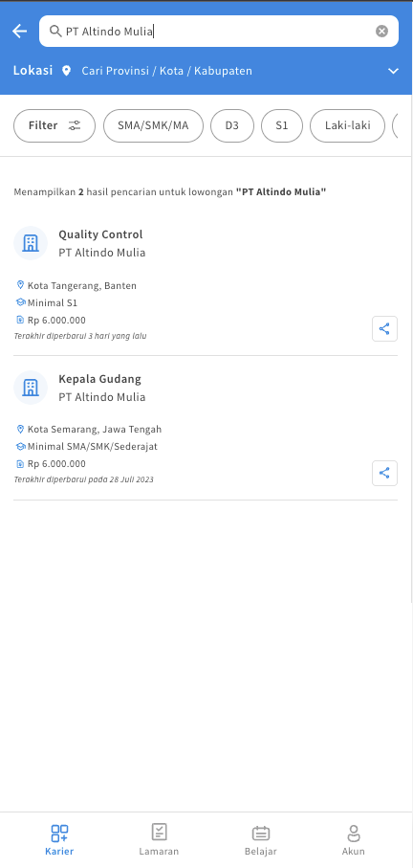Switch to the Lamaran tab
Viewport: 413px width, 868px height.
click(x=159, y=839)
